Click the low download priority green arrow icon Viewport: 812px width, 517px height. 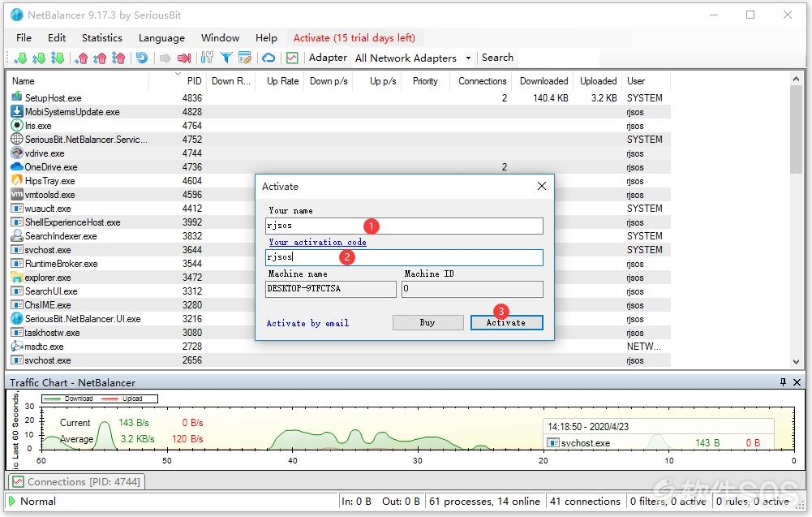tap(20, 58)
